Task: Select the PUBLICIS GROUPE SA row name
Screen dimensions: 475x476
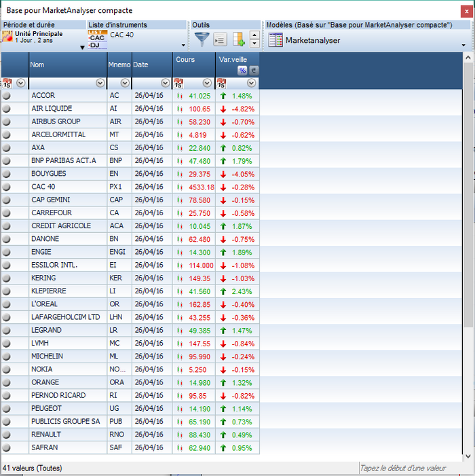Action: (x=66, y=422)
